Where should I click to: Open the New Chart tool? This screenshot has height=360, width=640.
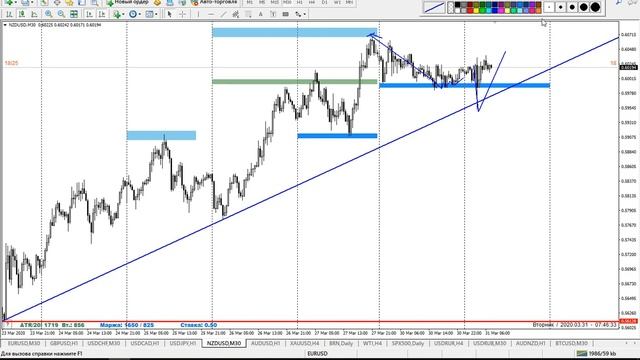tap(9, 2)
